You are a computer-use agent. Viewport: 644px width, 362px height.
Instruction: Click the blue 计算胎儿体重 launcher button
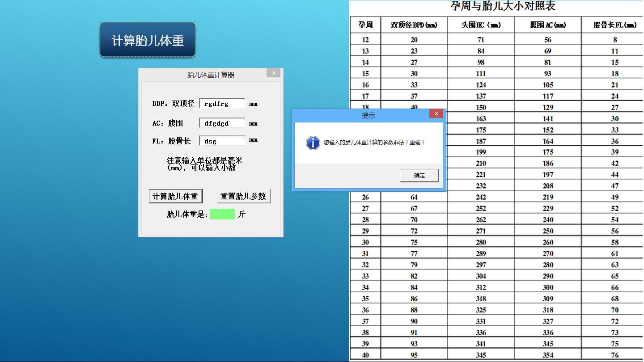point(147,39)
